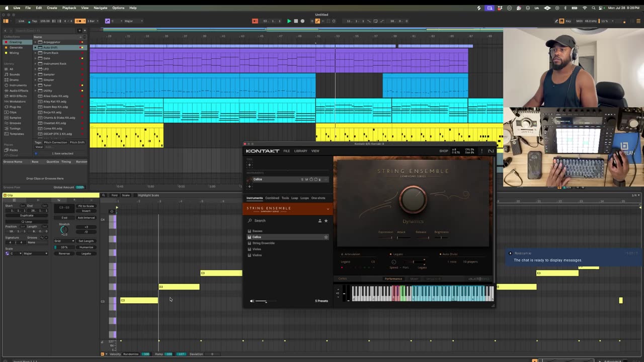
Task: Click the Duplicate button in the Clip panel
Action: (x=27, y=215)
